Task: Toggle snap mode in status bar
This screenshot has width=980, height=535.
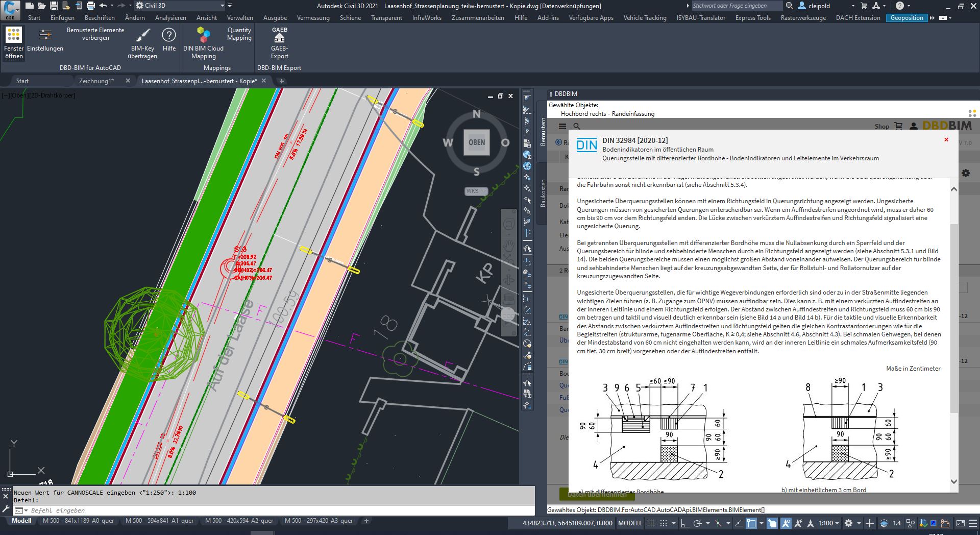Action: pos(663,523)
